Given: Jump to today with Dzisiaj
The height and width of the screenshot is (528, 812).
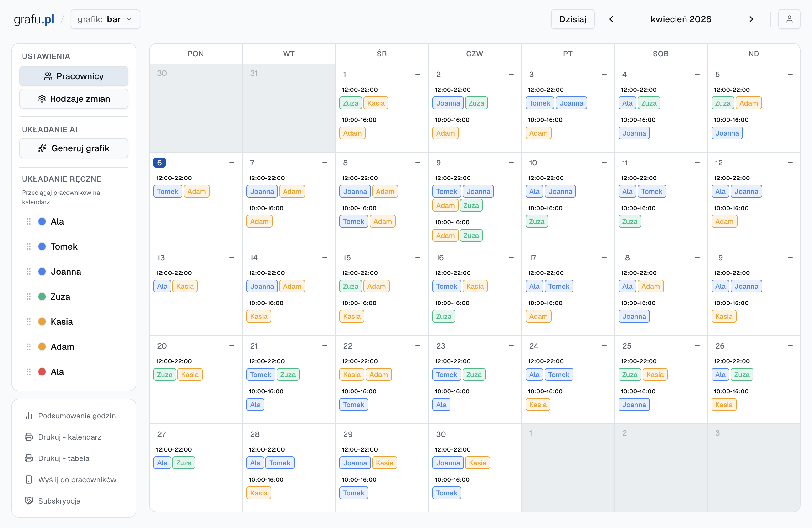Looking at the screenshot, I should tap(572, 19).
